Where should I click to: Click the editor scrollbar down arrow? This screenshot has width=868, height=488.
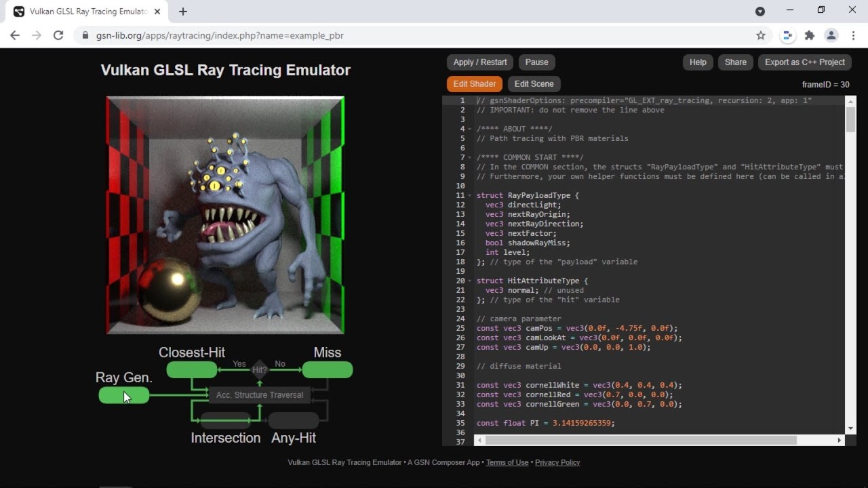[x=850, y=429]
